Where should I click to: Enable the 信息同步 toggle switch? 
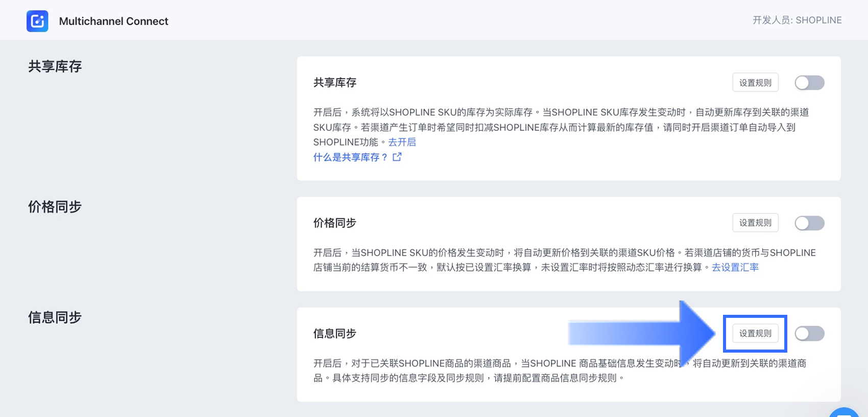tap(809, 334)
